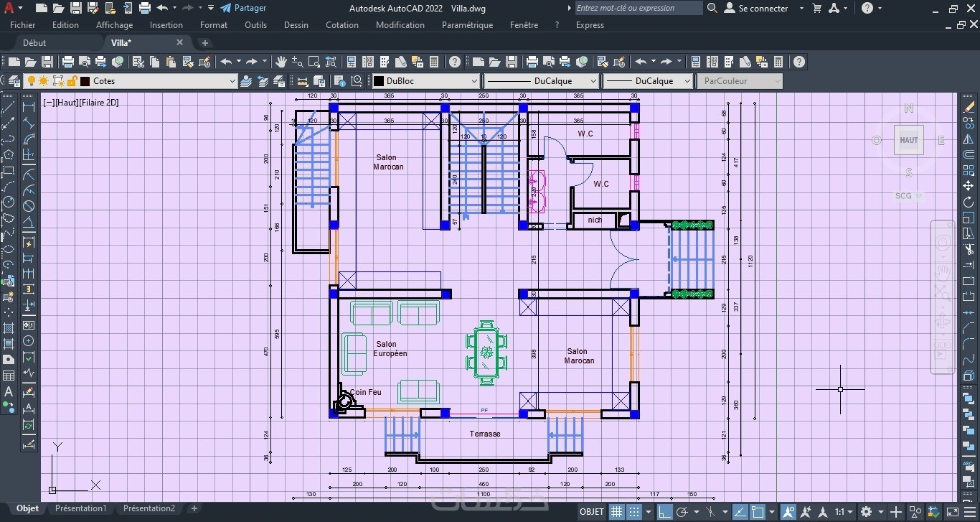Select the Rotate modify tool
Viewport: 980px width, 522px height.
coord(969,202)
